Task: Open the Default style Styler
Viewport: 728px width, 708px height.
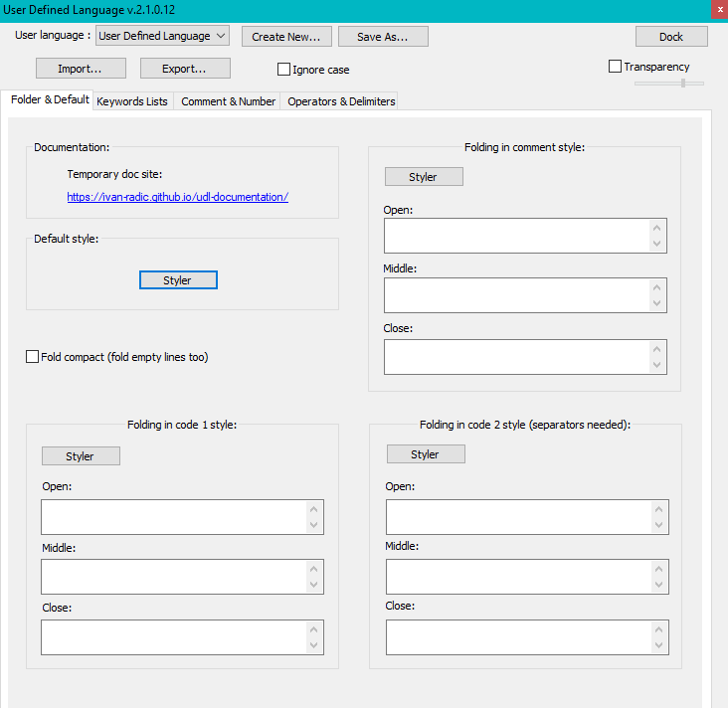Action: click(x=177, y=280)
